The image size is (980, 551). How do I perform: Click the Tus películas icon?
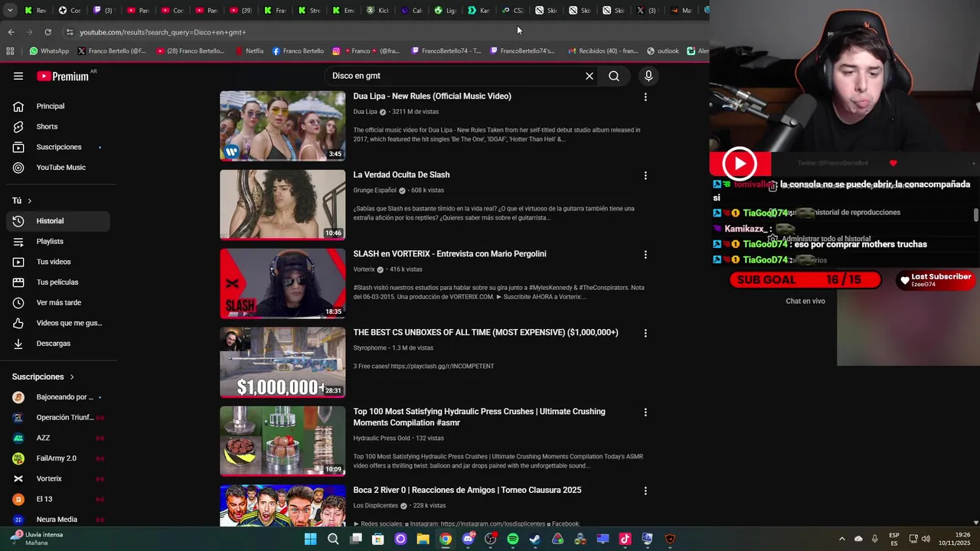(18, 282)
